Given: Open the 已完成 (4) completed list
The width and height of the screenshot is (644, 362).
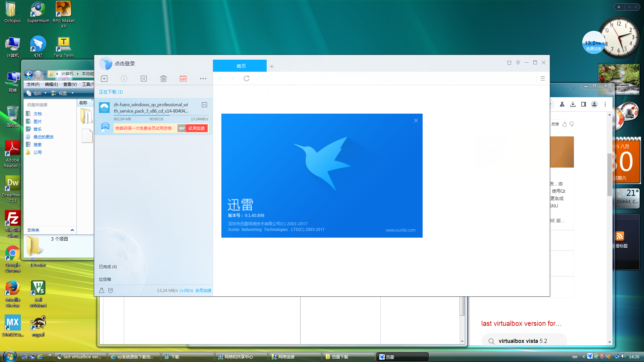Looking at the screenshot, I should [108, 267].
